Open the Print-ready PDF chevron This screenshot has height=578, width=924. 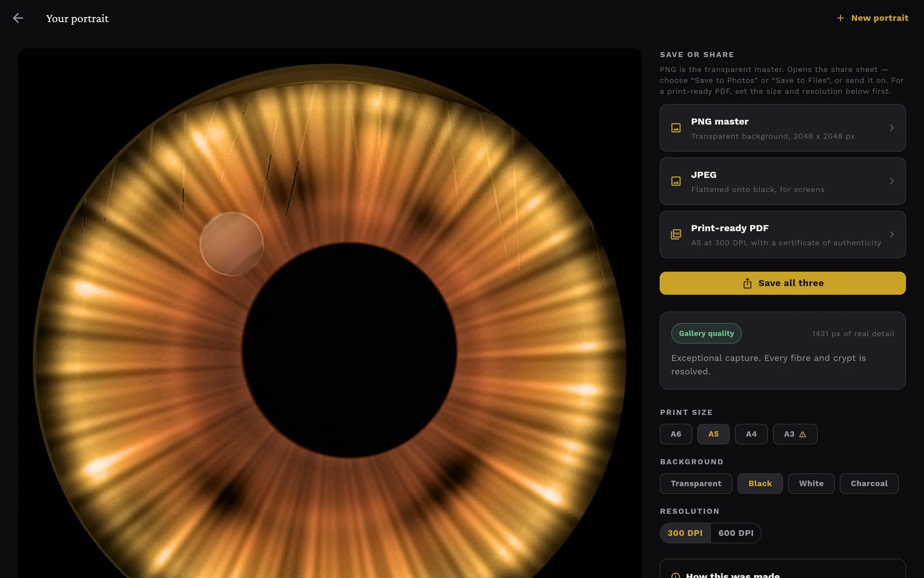(x=891, y=235)
